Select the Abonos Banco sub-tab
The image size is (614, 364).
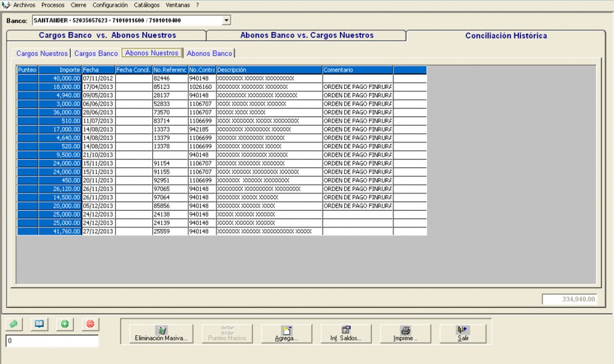pyautogui.click(x=209, y=53)
